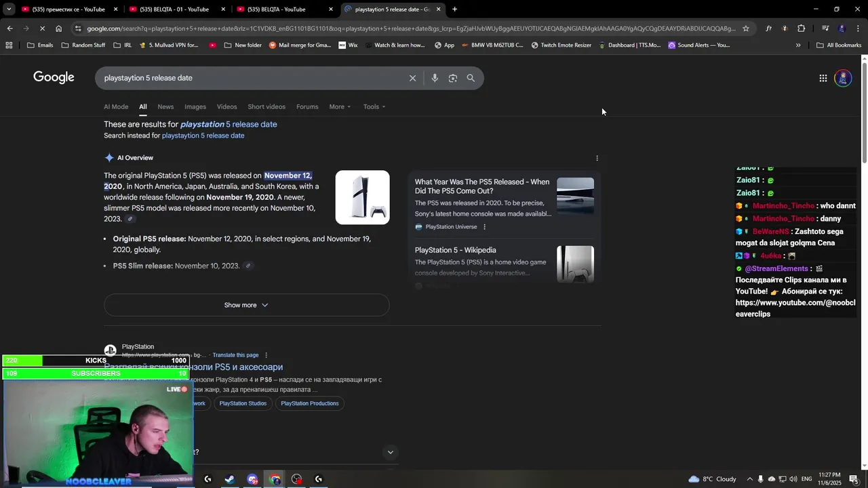
Task: Bookmark this page with the star icon
Action: point(746,28)
